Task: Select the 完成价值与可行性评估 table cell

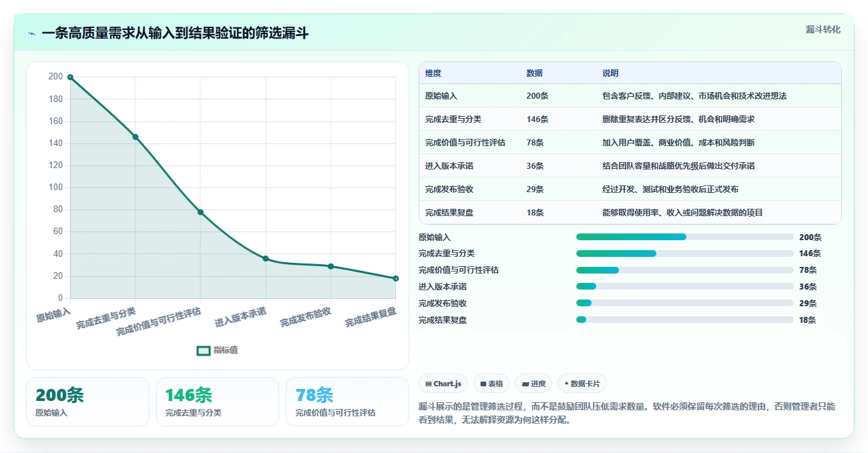Action: pyautogui.click(x=470, y=143)
